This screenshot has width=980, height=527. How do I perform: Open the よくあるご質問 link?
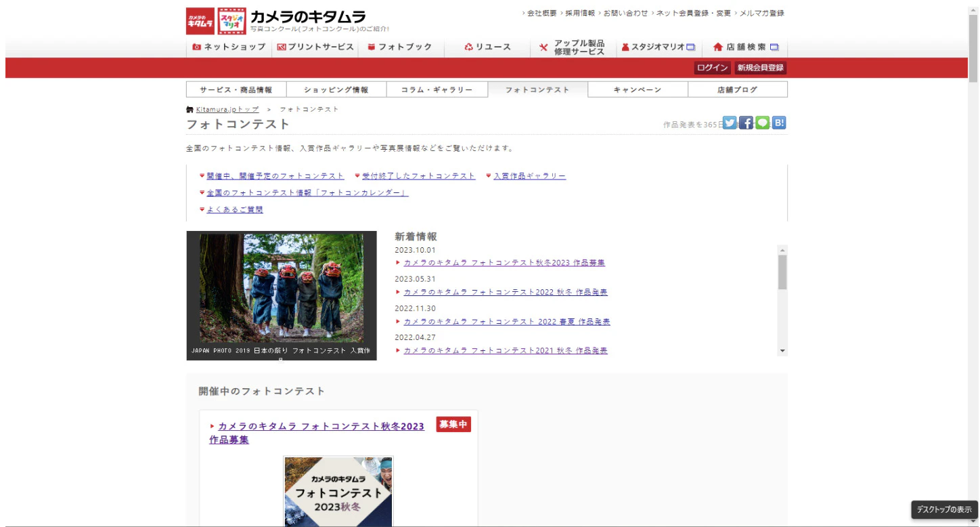pos(235,210)
